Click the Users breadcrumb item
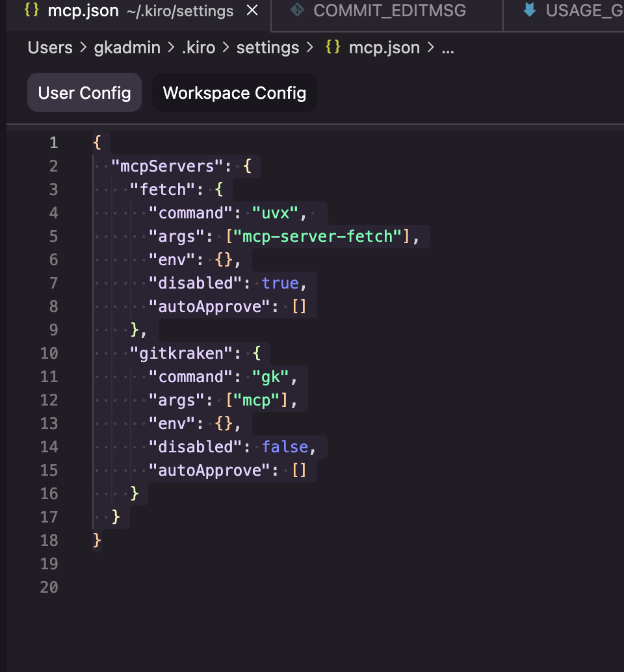Screen dimensions: 624x672 click(49, 47)
